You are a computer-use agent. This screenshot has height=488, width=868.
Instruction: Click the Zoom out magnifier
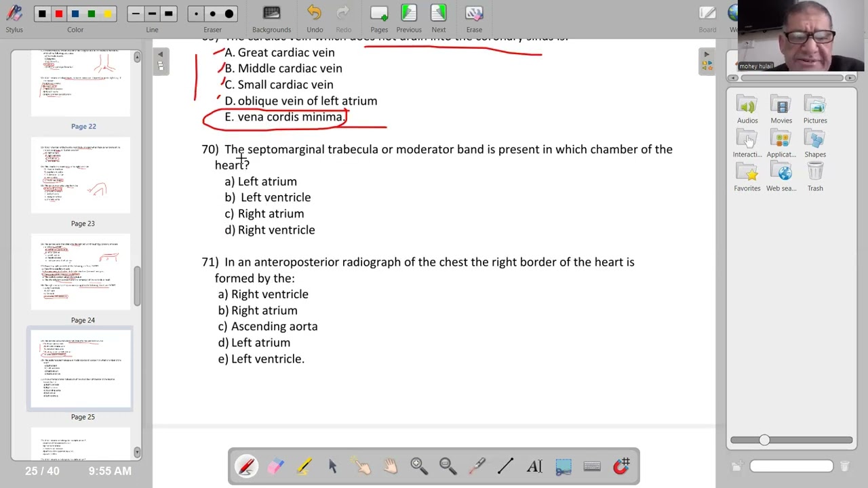click(448, 466)
